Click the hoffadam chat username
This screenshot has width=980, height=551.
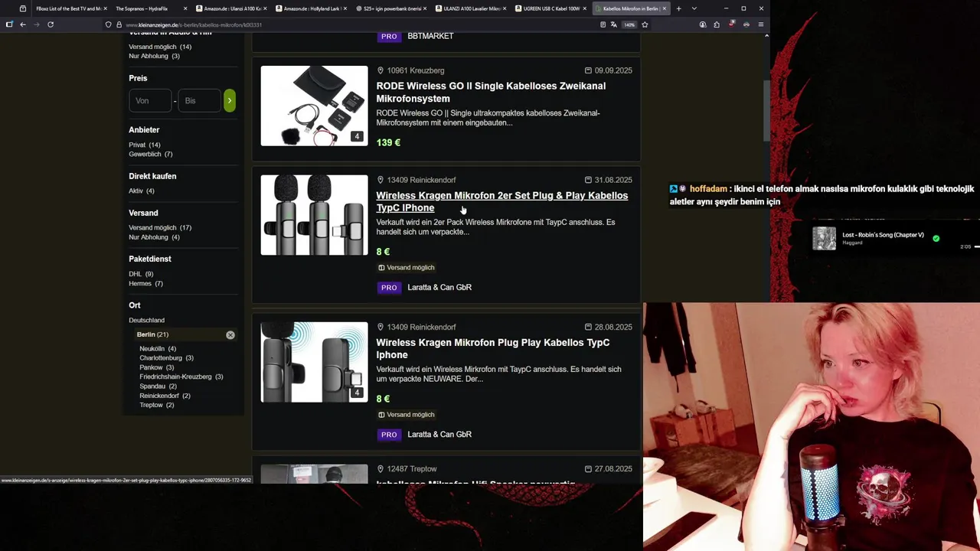pyautogui.click(x=708, y=189)
